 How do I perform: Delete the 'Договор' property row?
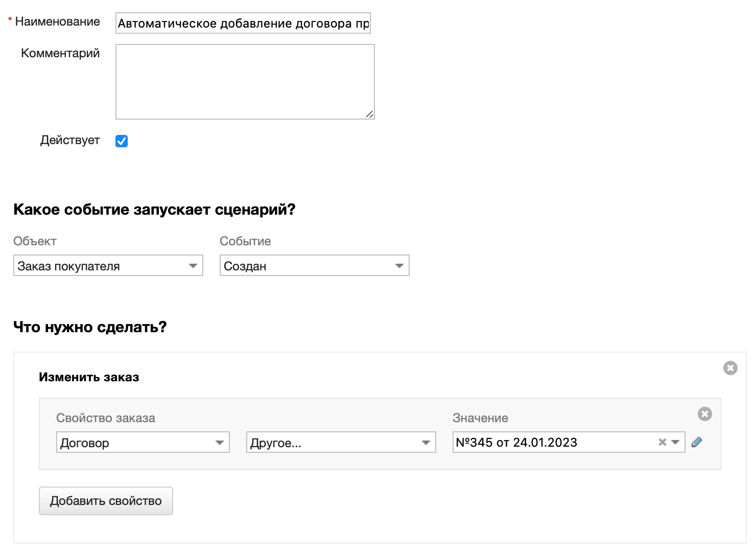[x=704, y=414]
